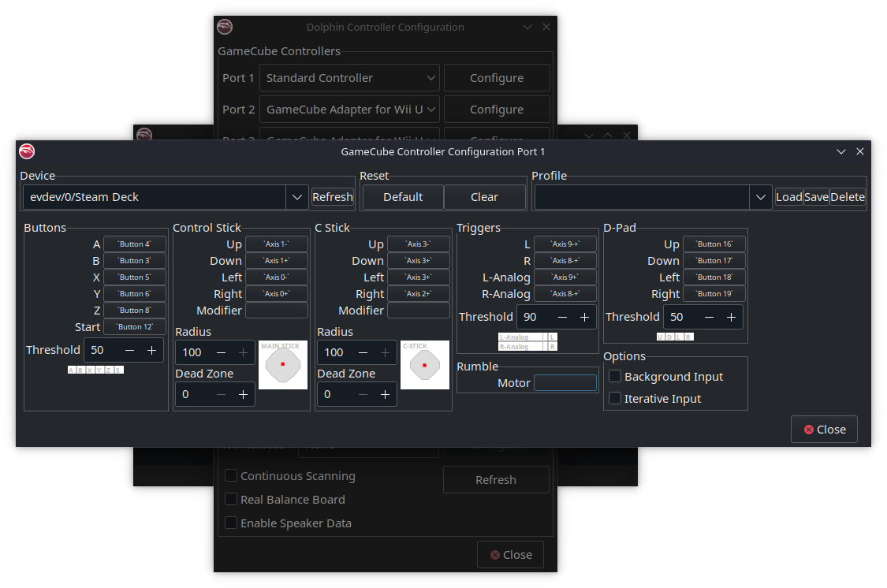Image resolution: width=887 pixels, height=588 pixels.
Task: Decrease C Stick Radius with minus
Action: pyautogui.click(x=363, y=352)
